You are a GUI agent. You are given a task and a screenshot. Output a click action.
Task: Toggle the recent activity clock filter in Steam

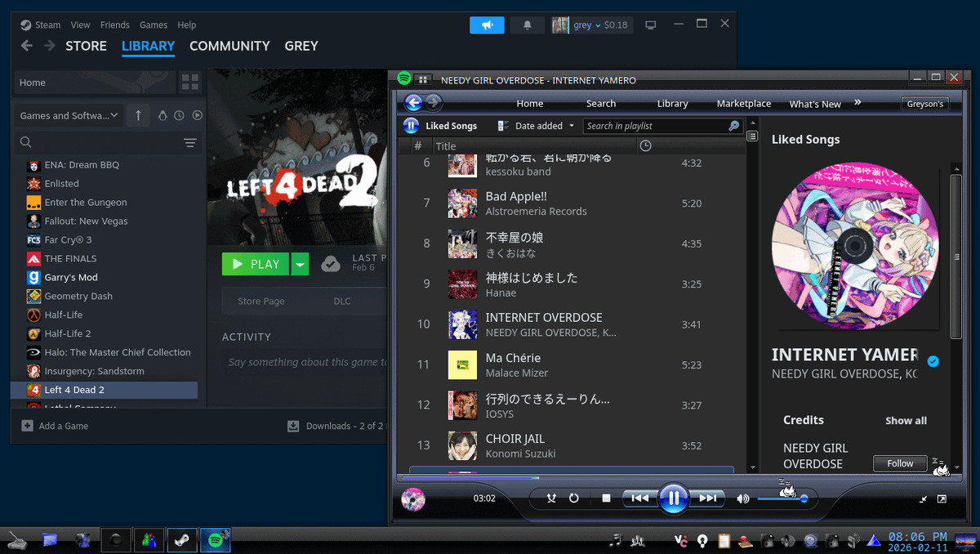tap(179, 116)
